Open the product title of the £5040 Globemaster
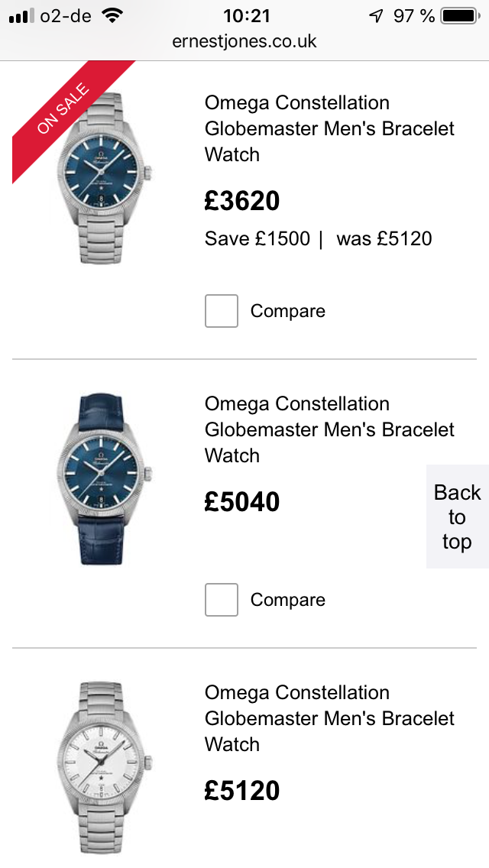 pyautogui.click(x=329, y=429)
